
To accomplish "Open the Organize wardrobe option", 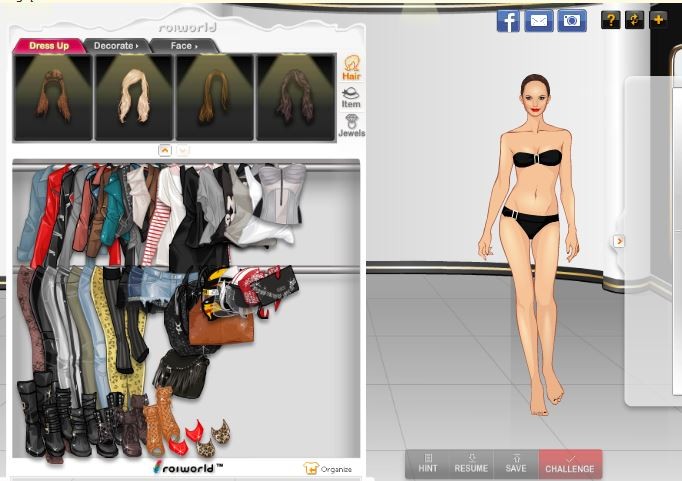I will (328, 468).
